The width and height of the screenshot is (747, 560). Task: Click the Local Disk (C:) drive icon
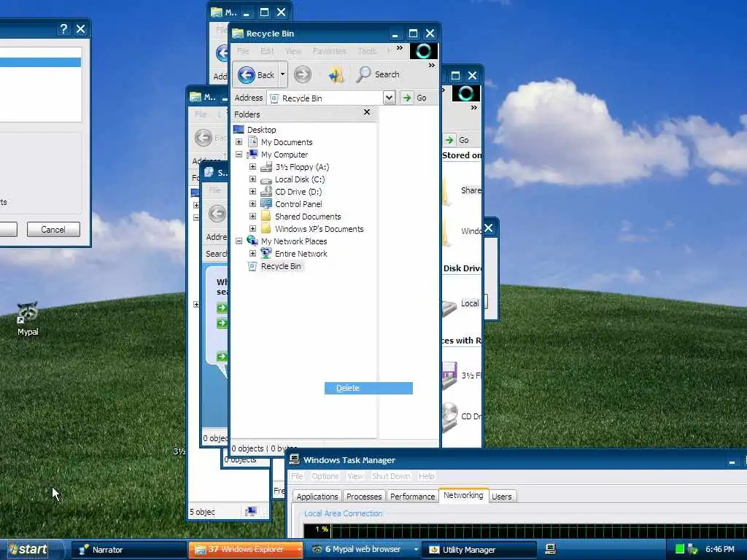tap(266, 179)
